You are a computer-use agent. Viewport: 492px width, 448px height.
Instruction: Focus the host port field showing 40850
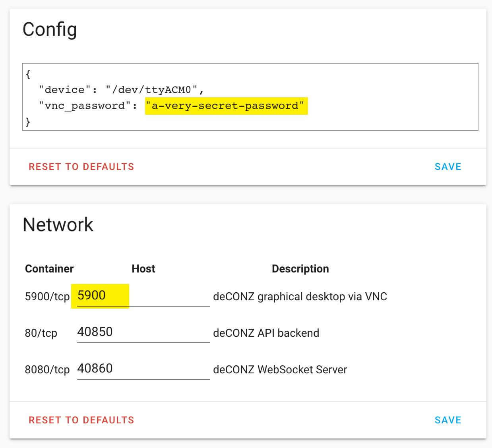click(143, 332)
